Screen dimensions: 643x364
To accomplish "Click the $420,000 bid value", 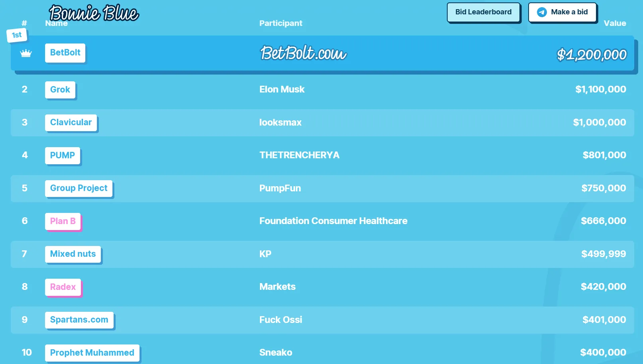I will [x=604, y=287].
